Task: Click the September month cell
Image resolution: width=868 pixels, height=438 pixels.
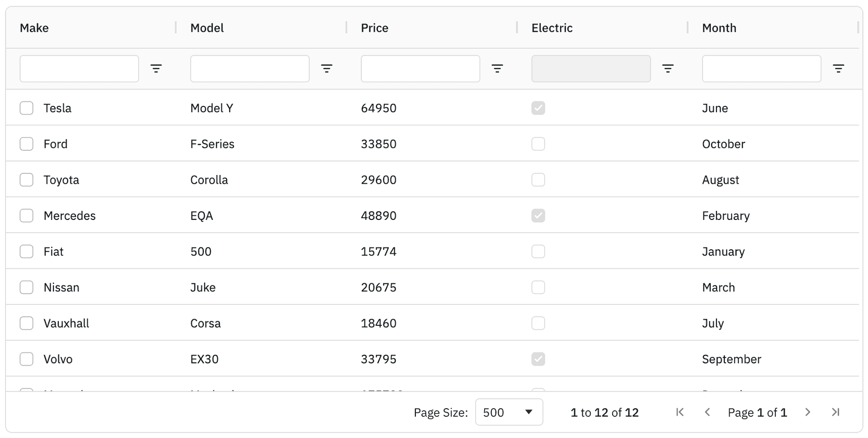Action: (732, 359)
